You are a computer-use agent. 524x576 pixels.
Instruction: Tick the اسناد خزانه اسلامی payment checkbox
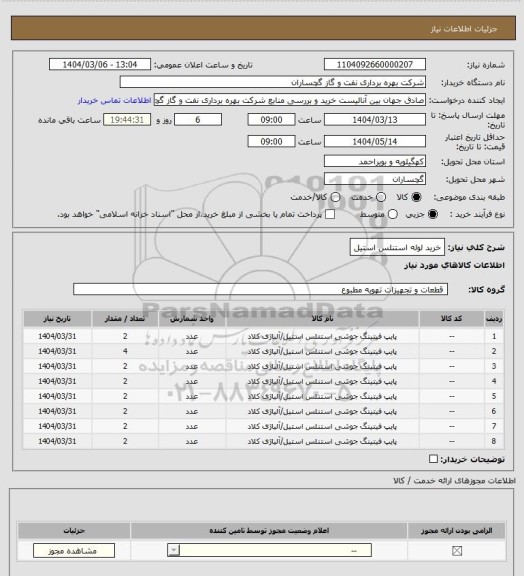(x=330, y=214)
